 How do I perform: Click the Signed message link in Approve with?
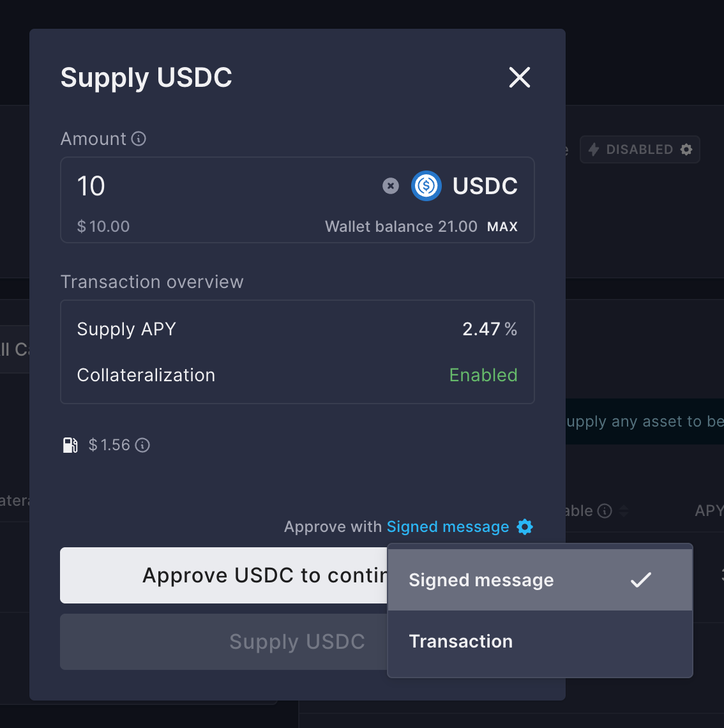coord(448,527)
